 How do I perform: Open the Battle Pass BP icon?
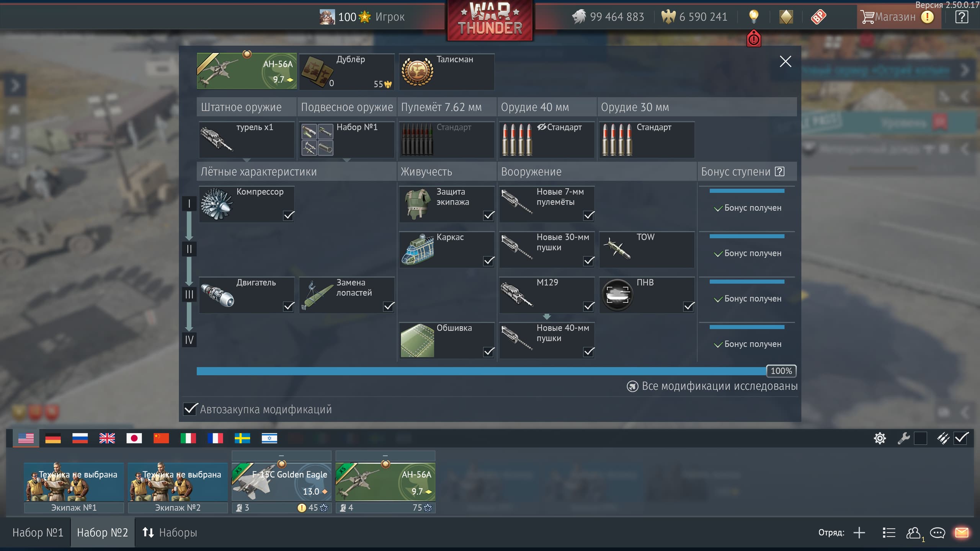(818, 17)
